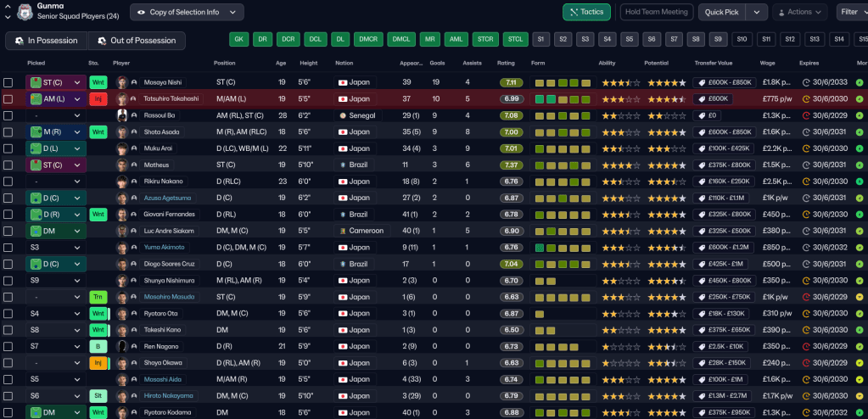The height and width of the screenshot is (419, 868).
Task: Open Yuma Akimoto's player profile link
Action: point(164,247)
